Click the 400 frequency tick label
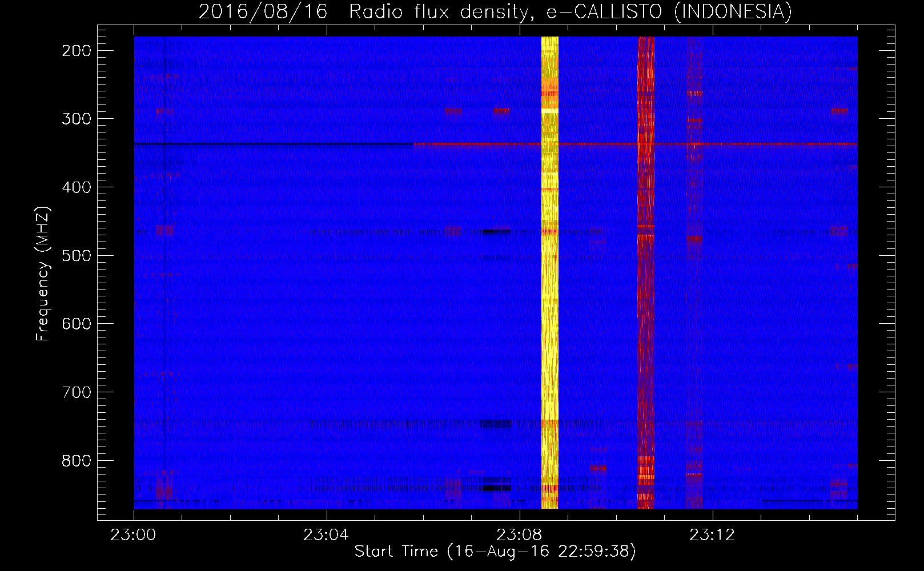This screenshot has height=571, width=924. tap(78, 187)
